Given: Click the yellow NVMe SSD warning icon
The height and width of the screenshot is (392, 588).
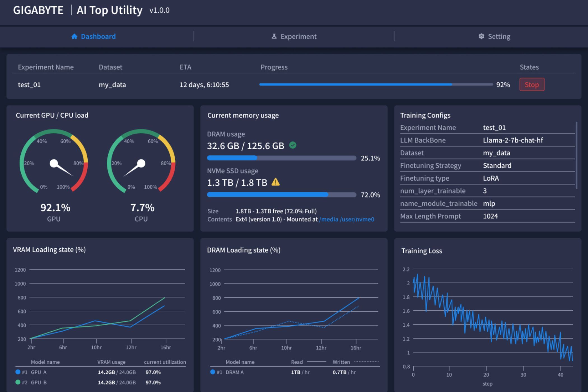Looking at the screenshot, I should coord(276,182).
